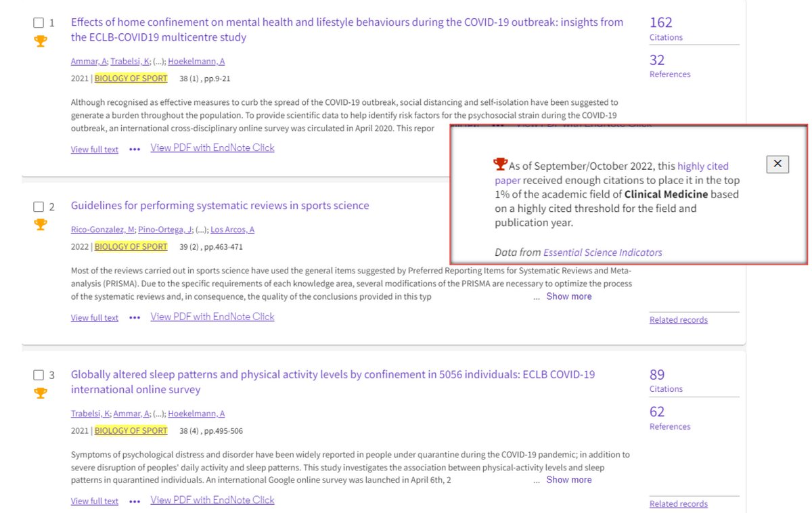
Task: Open BIOLOGY OF SPORT journal in record 2
Action: coord(131,247)
